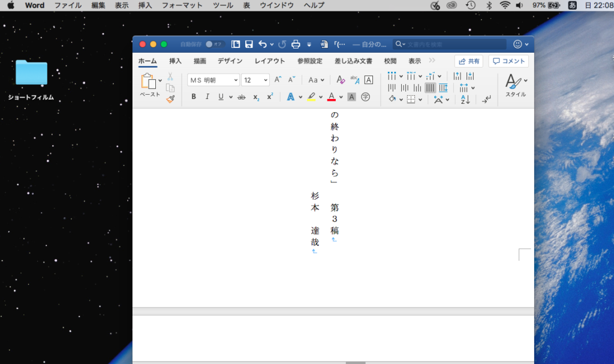This screenshot has width=614, height=364.
Task: Click the document search field
Action: 450,44
